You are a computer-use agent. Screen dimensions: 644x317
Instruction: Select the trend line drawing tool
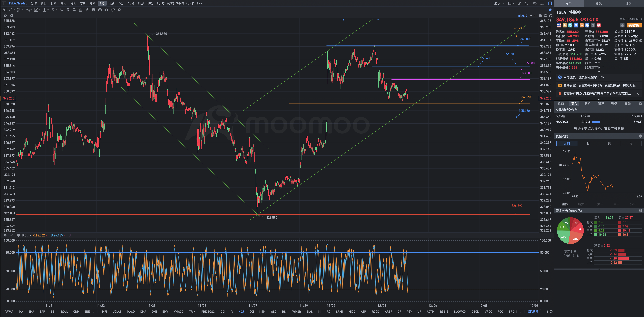(11, 10)
